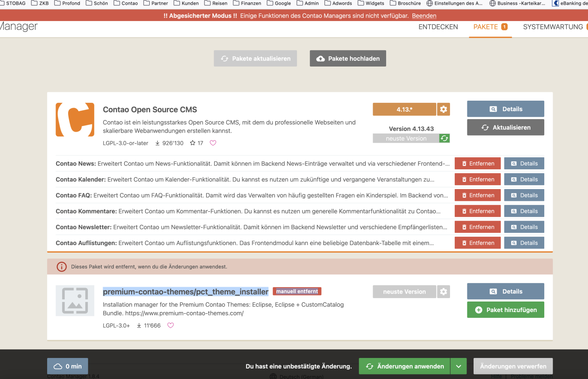
Task: Click Beenden to exit safe mode
Action: click(424, 16)
